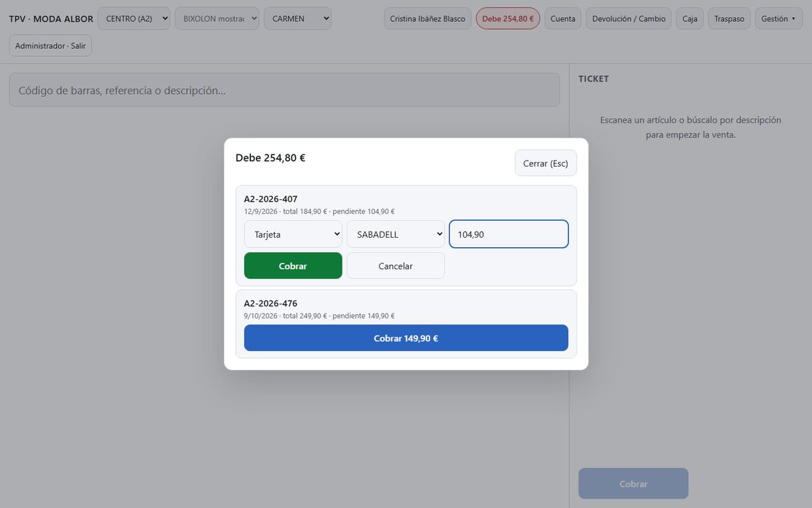Click the dialog title Debe 254,80 €
Viewport: 812px width, 508px height.
point(271,158)
